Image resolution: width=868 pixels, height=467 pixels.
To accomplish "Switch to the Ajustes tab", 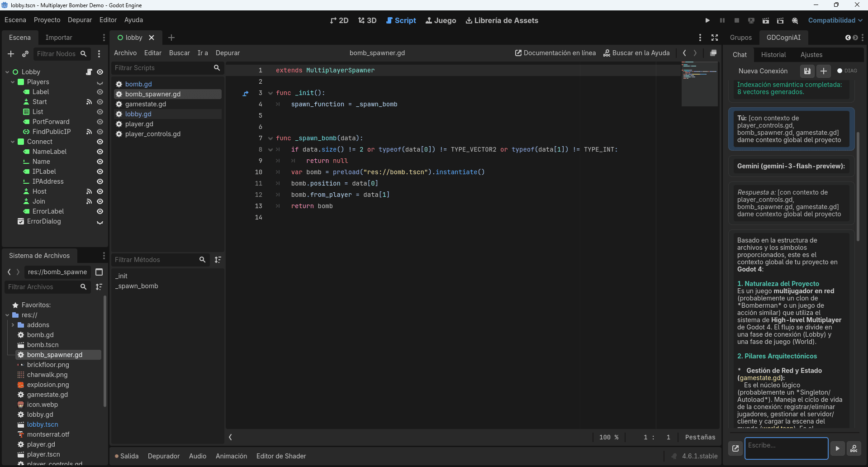I will [x=811, y=55].
